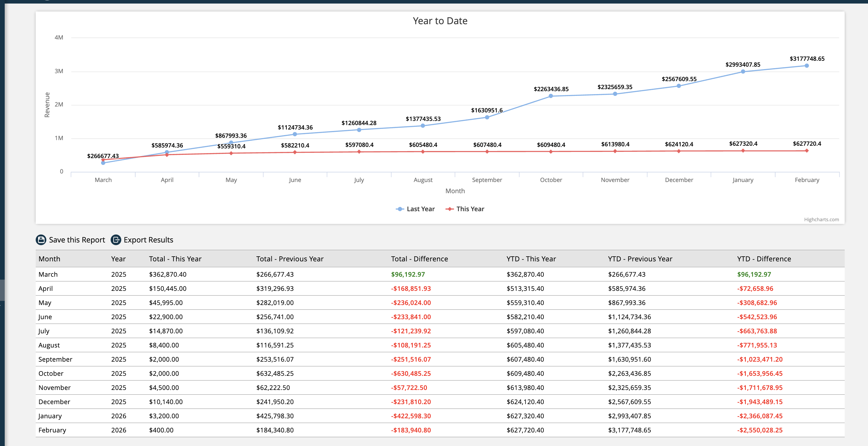Click the green $96,192.97 Total - Difference value
The image size is (868, 446).
[408, 274]
